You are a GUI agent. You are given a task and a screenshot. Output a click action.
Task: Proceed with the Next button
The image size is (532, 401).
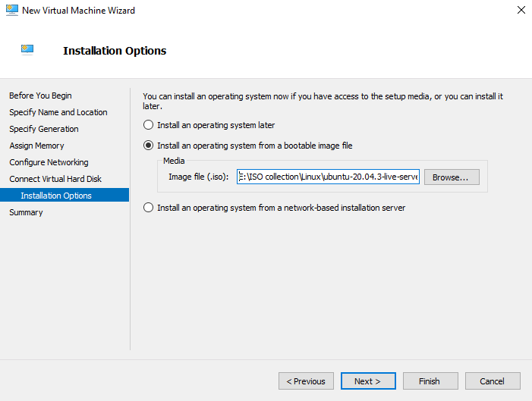(x=368, y=381)
